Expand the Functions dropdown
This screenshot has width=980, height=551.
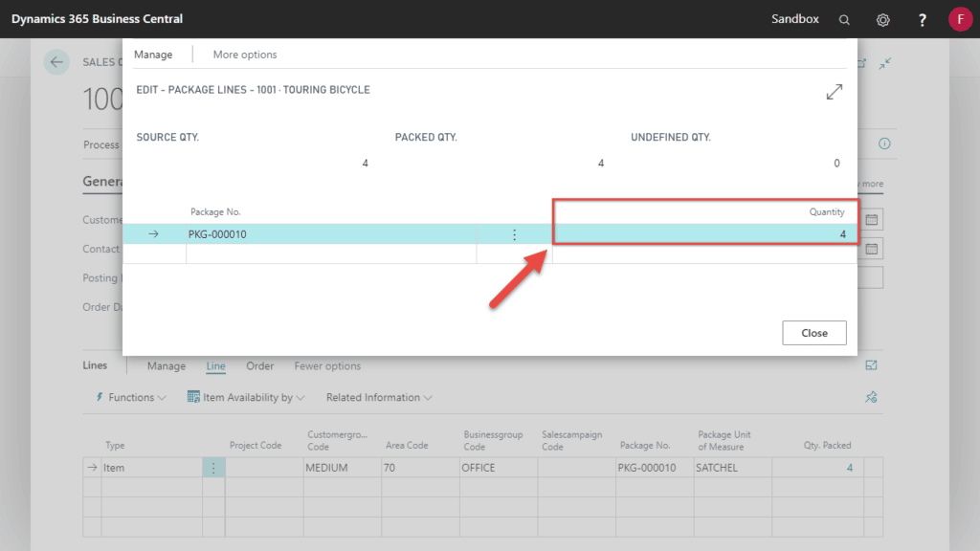pos(131,397)
